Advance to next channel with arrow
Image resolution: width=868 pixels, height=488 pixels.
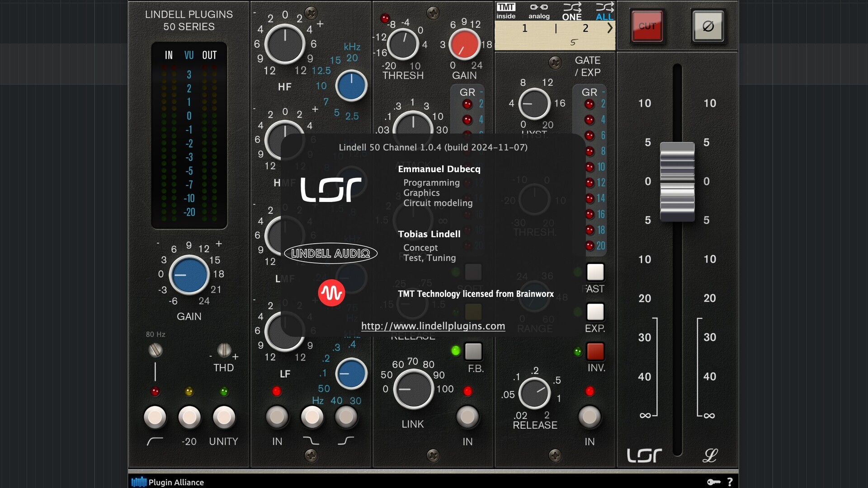point(610,28)
